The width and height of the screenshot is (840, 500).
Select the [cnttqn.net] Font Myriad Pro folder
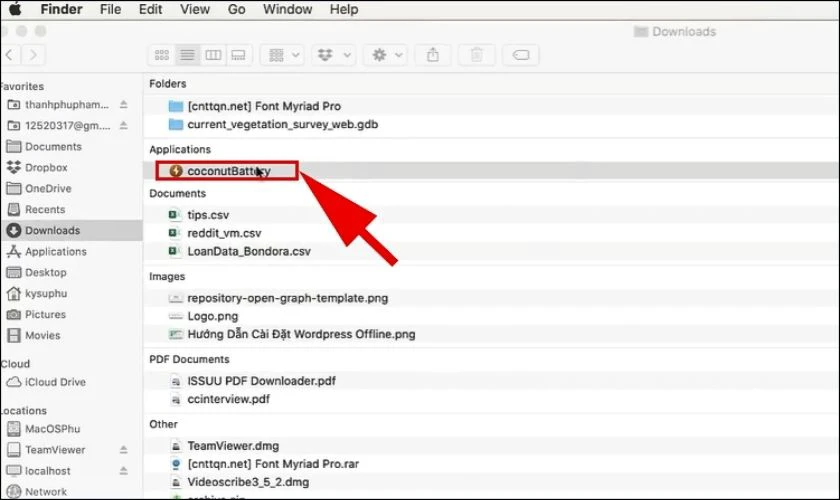[254, 106]
